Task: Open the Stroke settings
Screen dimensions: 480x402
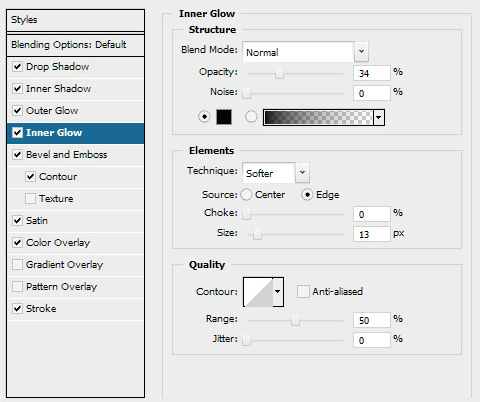Action: (x=41, y=309)
